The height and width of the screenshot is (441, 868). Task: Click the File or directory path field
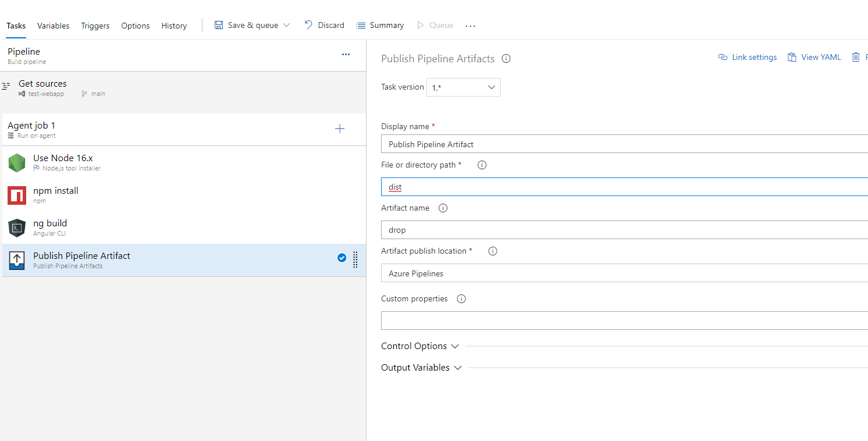pyautogui.click(x=624, y=187)
